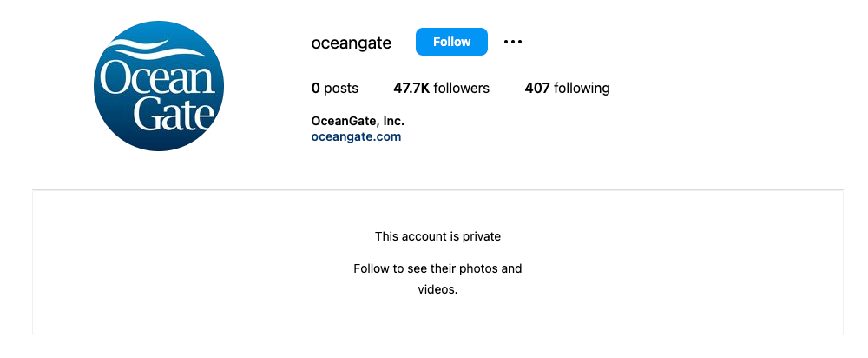Click the word "videos." in private notice
This screenshot has height=358, width=868.
pos(437,289)
